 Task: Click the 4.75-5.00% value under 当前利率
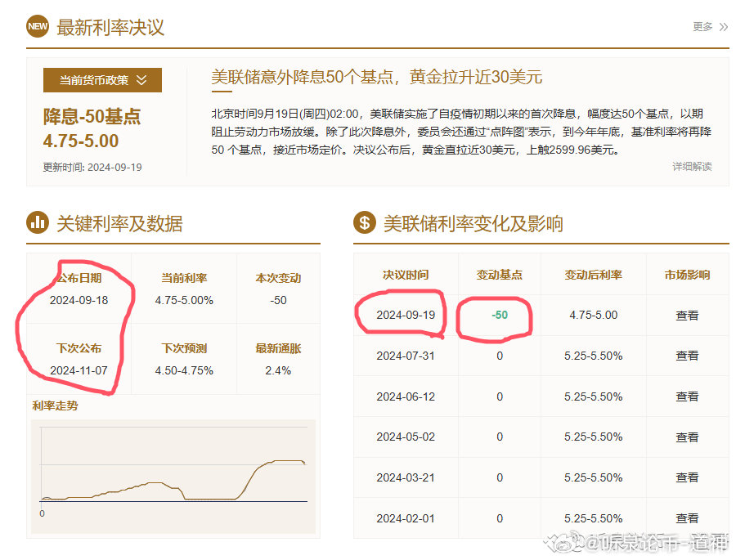184,300
